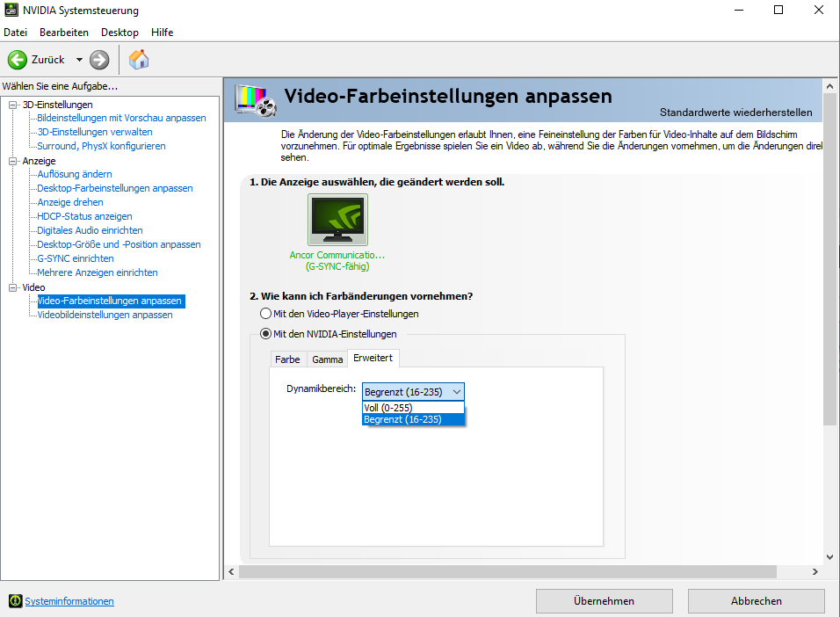Click the Übernehmen button
The width and height of the screenshot is (840, 617).
point(605,601)
